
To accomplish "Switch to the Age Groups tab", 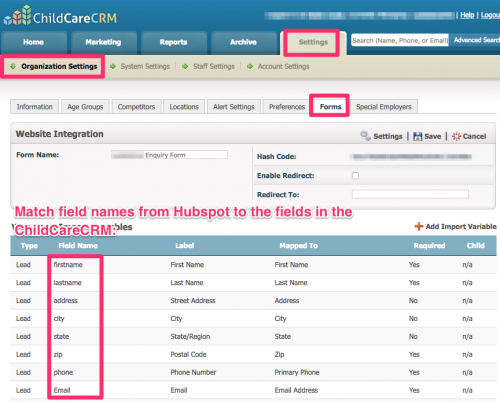I will pyautogui.click(x=85, y=107).
